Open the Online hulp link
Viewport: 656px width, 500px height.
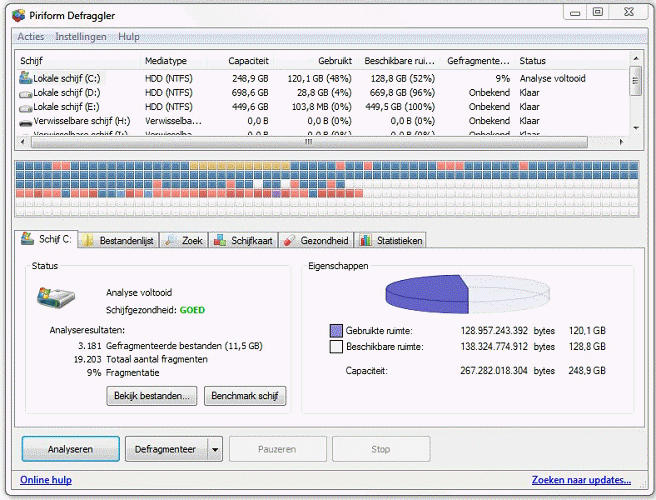46,480
